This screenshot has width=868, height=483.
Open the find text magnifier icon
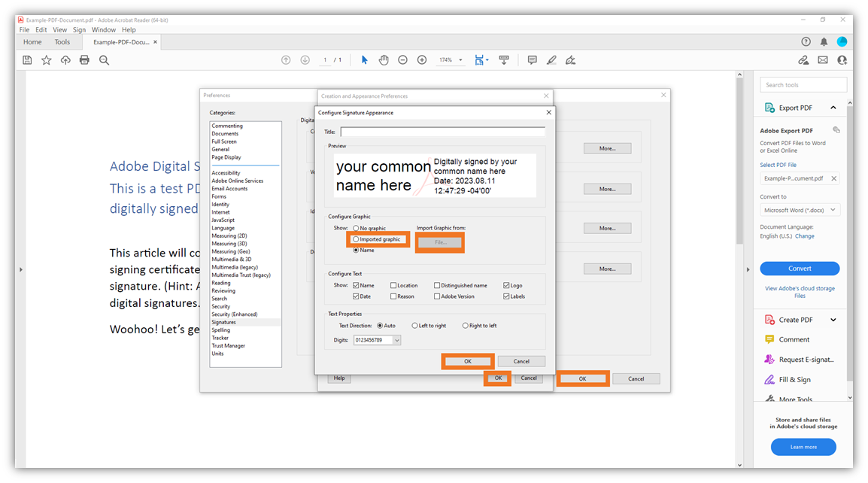coord(104,60)
